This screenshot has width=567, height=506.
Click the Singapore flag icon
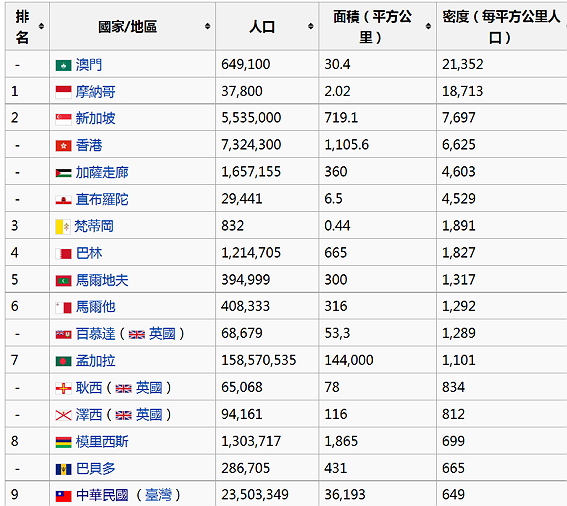(63, 119)
